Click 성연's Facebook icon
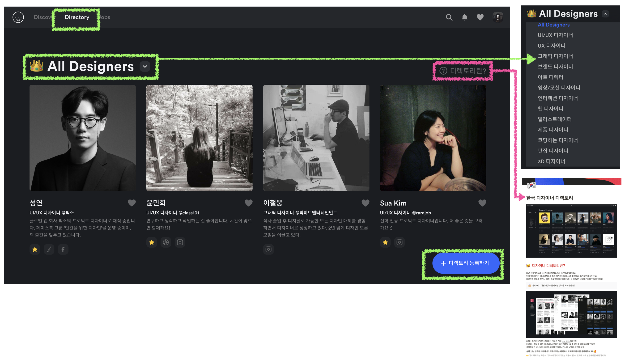 (x=63, y=249)
